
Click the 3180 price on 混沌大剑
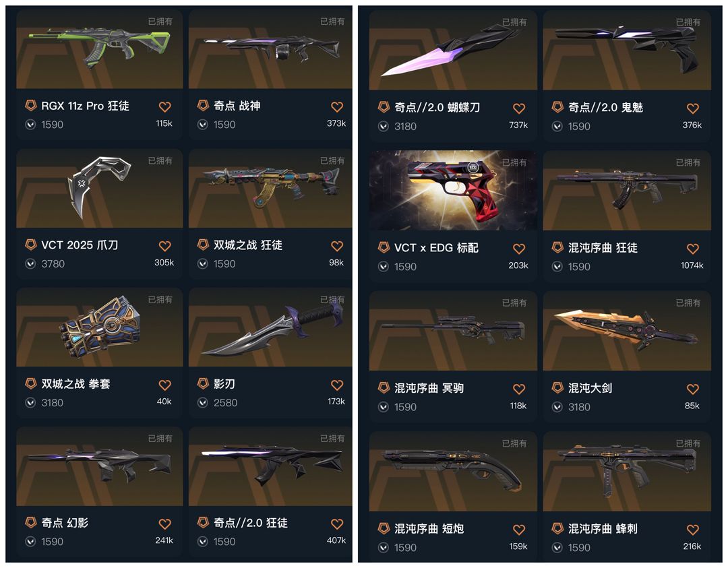[x=580, y=407]
